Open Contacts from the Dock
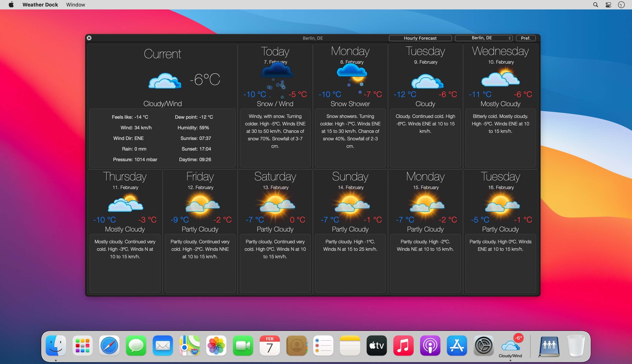 (297, 345)
